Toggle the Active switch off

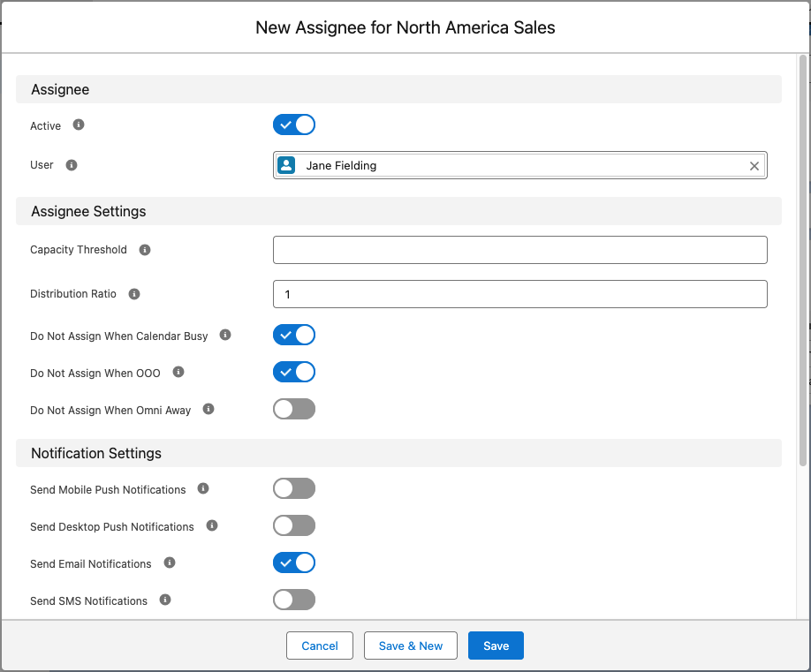(294, 125)
